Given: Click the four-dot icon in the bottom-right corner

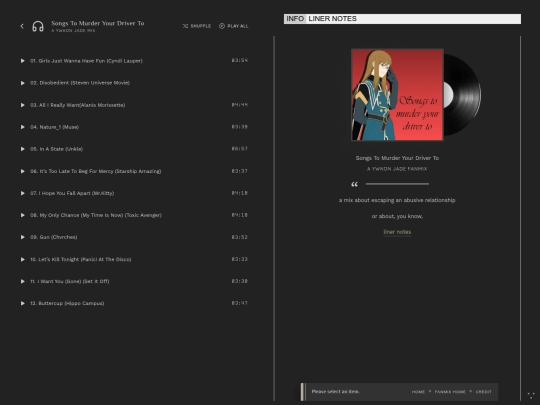Looking at the screenshot, I should (x=531, y=396).
